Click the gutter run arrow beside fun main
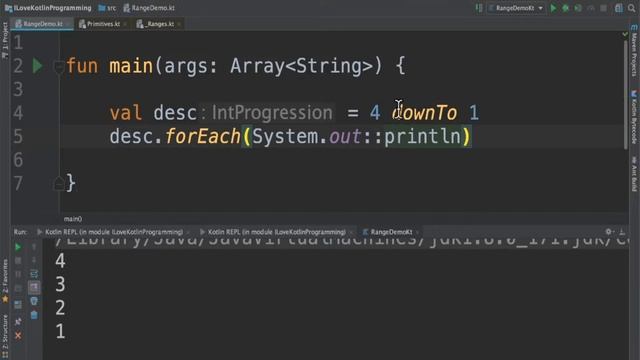This screenshot has width=640, height=360. 38,66
